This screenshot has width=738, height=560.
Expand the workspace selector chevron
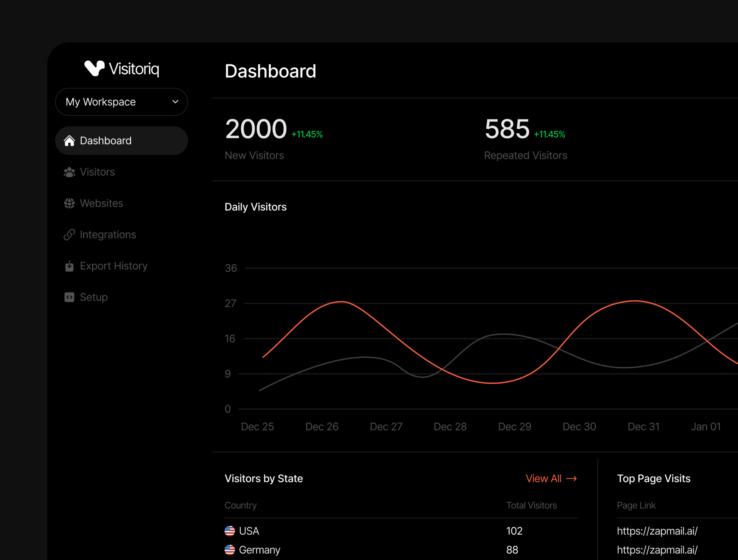(x=175, y=102)
